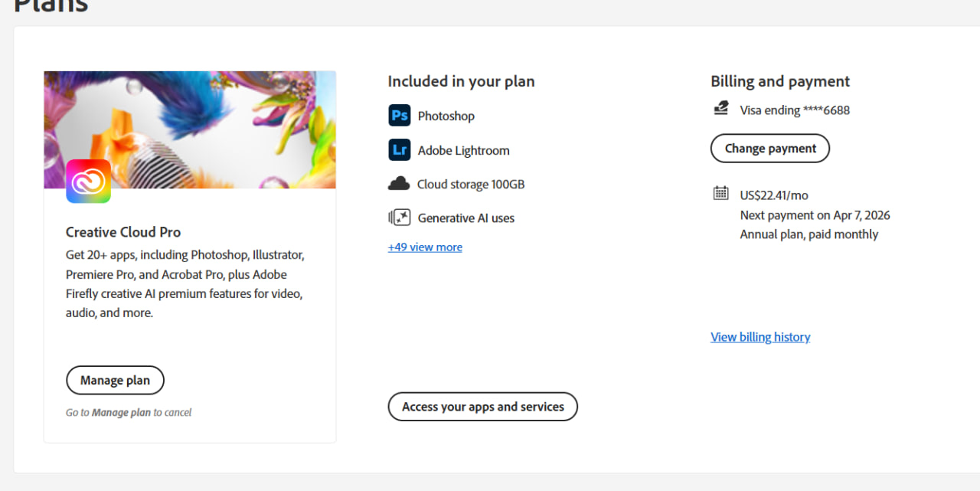
Task: Select the Photoshop text label
Action: [x=446, y=116]
